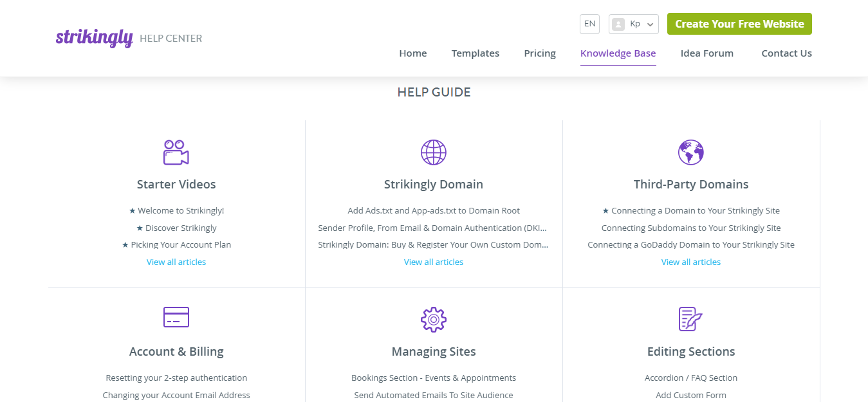Open the Connecting a GoDaddy Domain article
The image size is (868, 402).
click(x=690, y=244)
